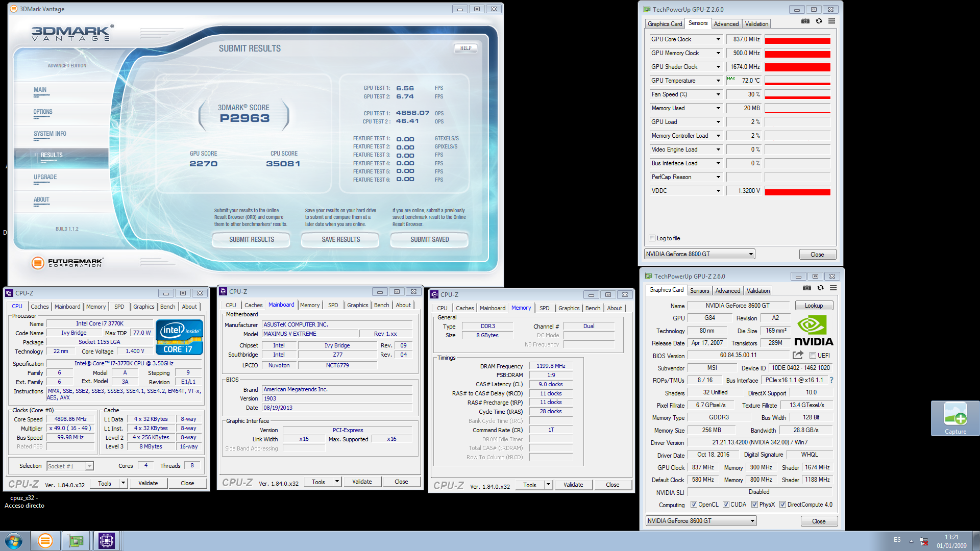Click the HELP button in 3DMark Vantage
Viewport: 980px width, 551px height.
pyautogui.click(x=465, y=48)
